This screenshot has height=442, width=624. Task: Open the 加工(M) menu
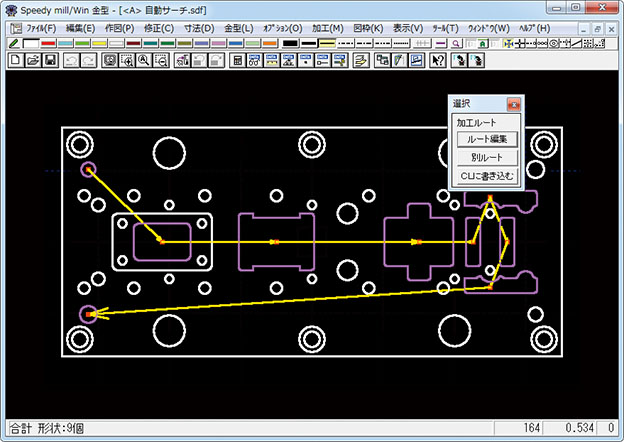pyautogui.click(x=327, y=28)
